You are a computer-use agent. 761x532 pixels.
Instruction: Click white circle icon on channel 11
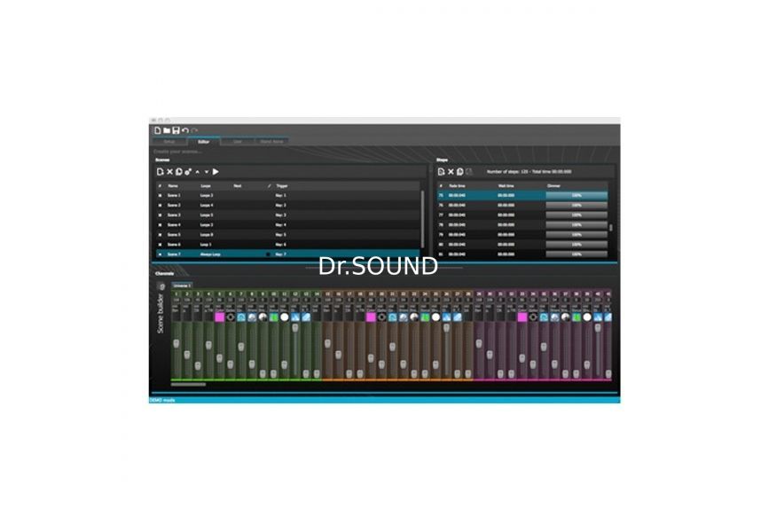[285, 317]
